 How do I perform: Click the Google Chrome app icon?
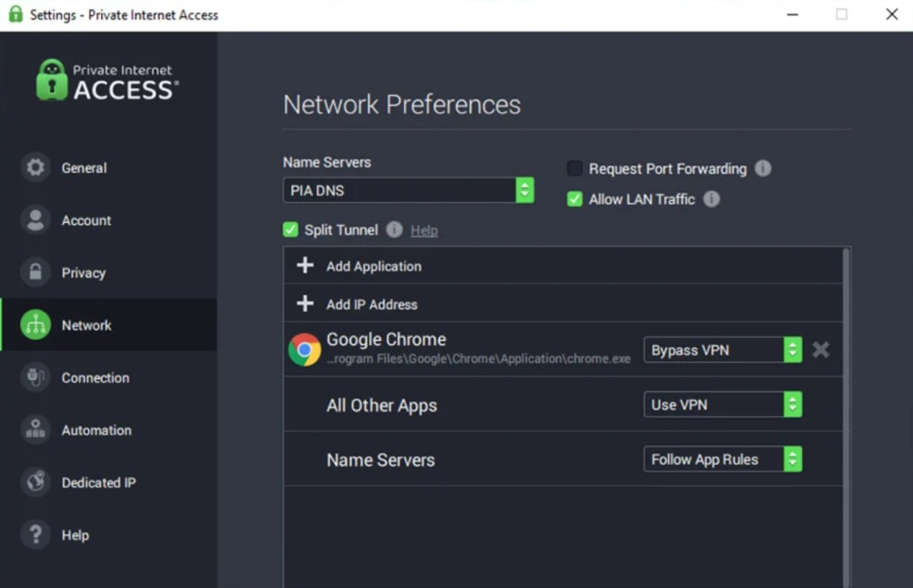point(304,350)
